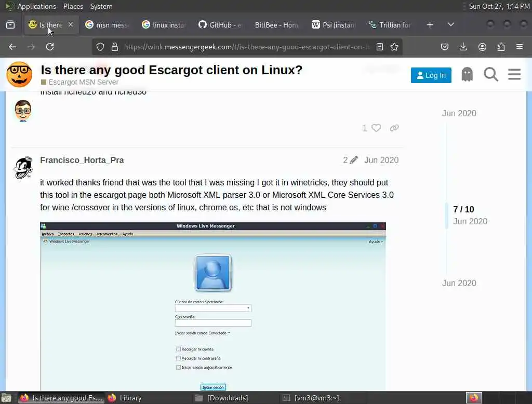This screenshot has height=404, width=532.
Task: Expand list all tabs chevron
Action: 451,24
